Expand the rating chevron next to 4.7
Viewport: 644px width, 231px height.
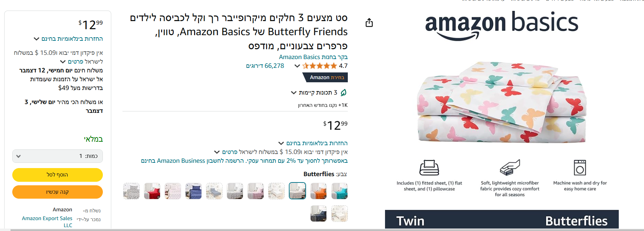[297, 66]
